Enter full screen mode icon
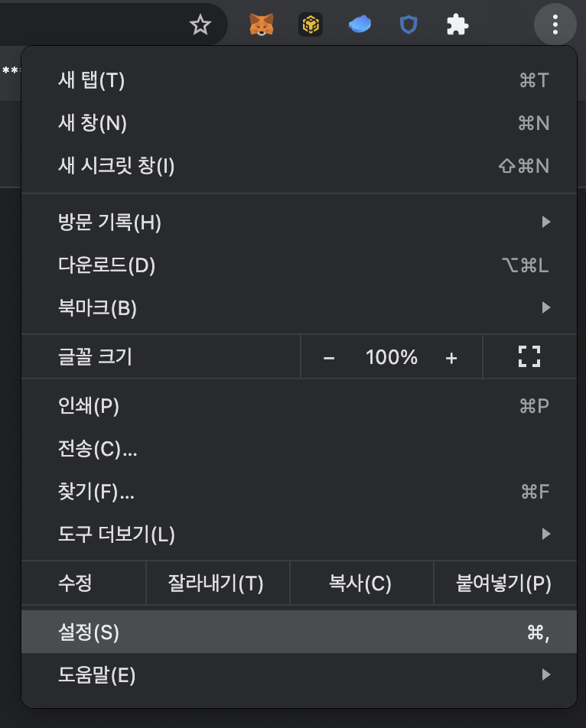 [529, 356]
